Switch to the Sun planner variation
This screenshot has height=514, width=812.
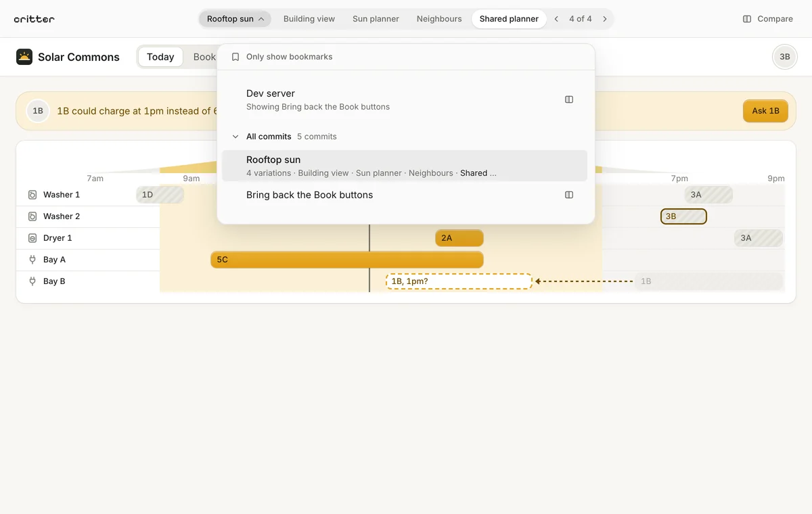point(376,19)
